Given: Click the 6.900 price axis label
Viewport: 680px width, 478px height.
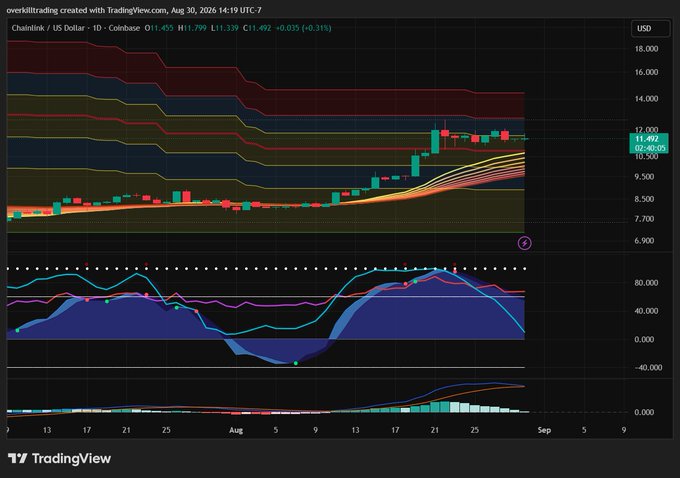Looking at the screenshot, I should 644,241.
